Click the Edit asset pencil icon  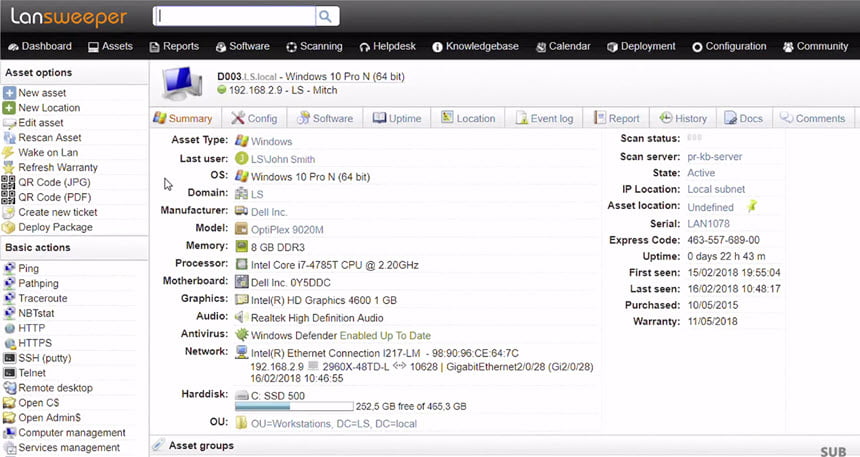[x=9, y=122]
